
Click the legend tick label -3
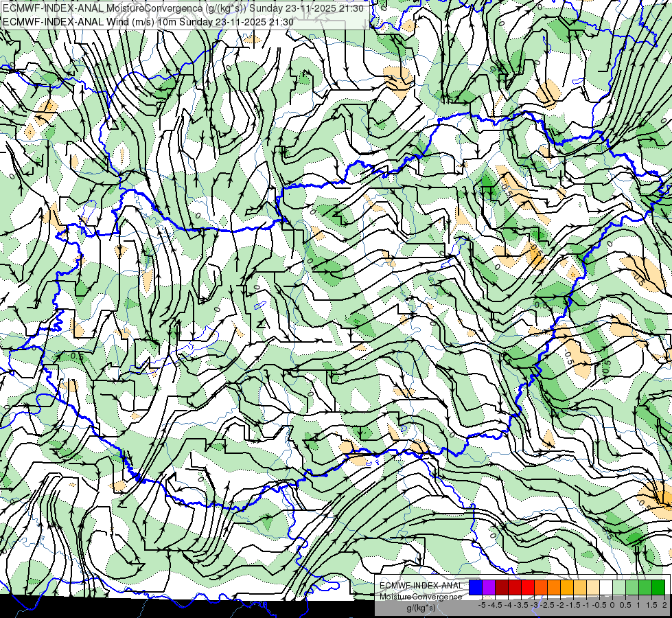(x=534, y=605)
